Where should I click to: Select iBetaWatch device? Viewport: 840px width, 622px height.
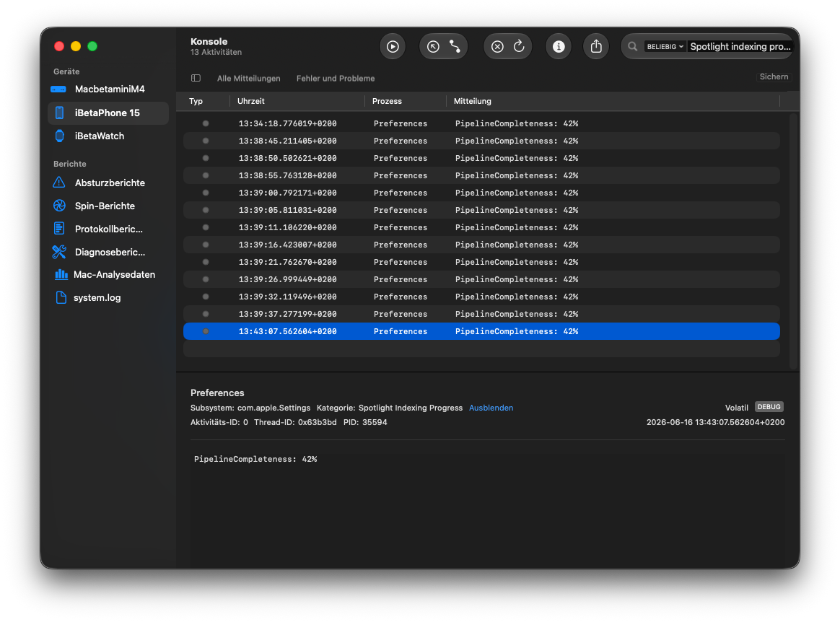(x=108, y=136)
